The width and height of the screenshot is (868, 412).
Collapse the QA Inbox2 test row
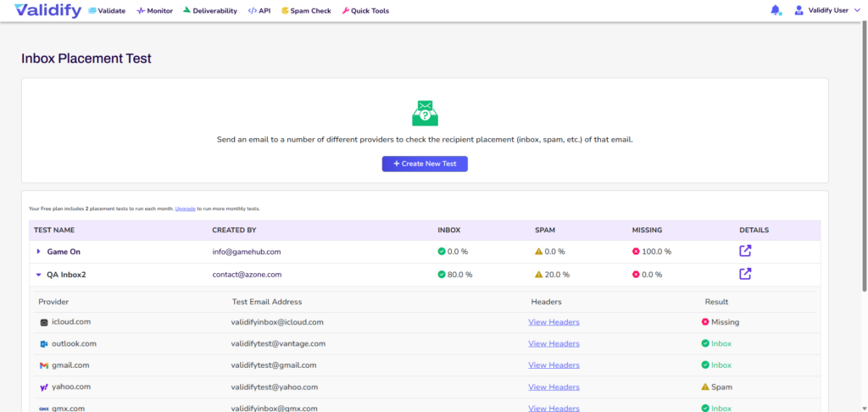point(38,275)
